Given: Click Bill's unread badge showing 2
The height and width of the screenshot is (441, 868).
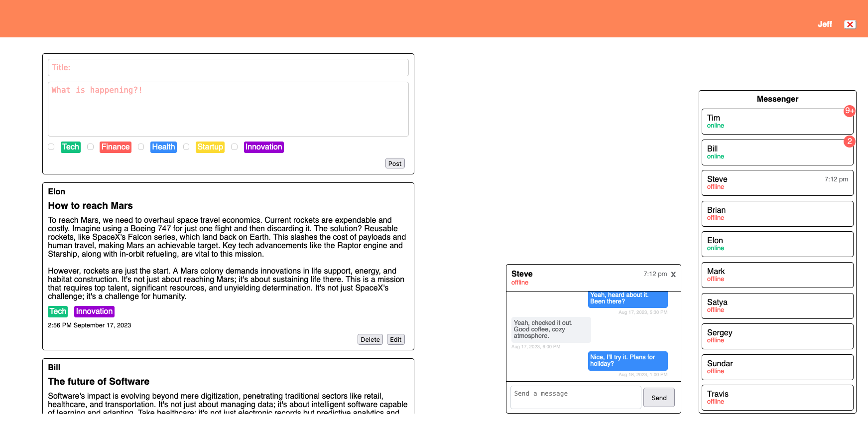Looking at the screenshot, I should pos(849,142).
